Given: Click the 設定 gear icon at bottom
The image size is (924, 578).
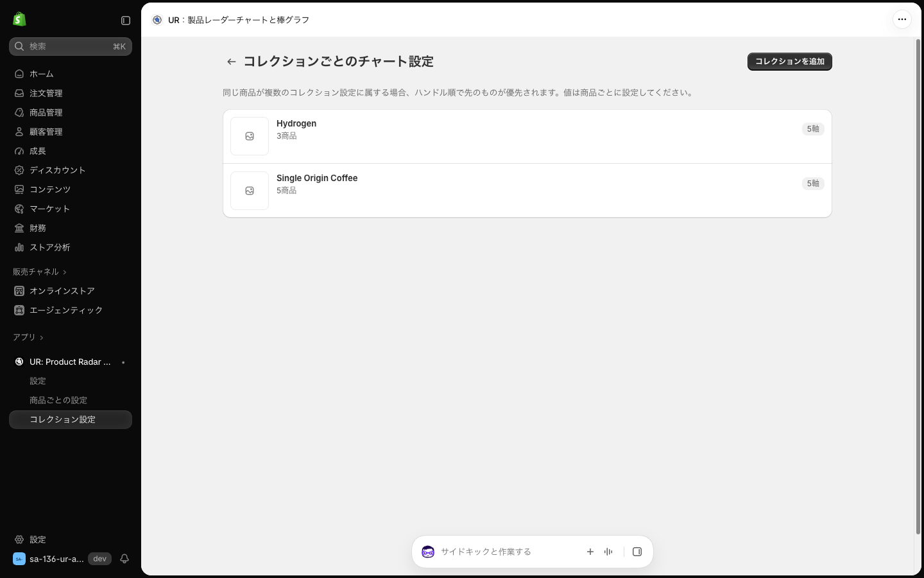Looking at the screenshot, I should pos(19,539).
